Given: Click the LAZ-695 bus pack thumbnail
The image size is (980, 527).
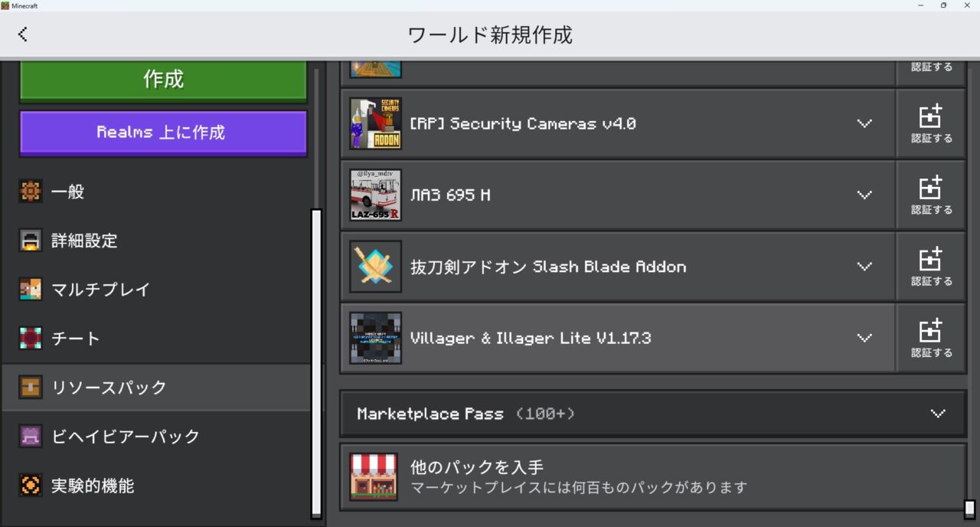Looking at the screenshot, I should [x=376, y=195].
